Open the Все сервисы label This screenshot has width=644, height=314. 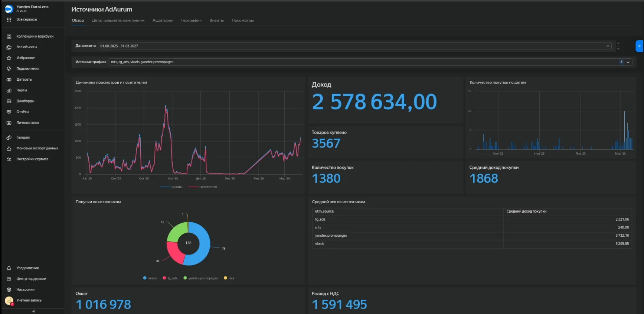[27, 20]
